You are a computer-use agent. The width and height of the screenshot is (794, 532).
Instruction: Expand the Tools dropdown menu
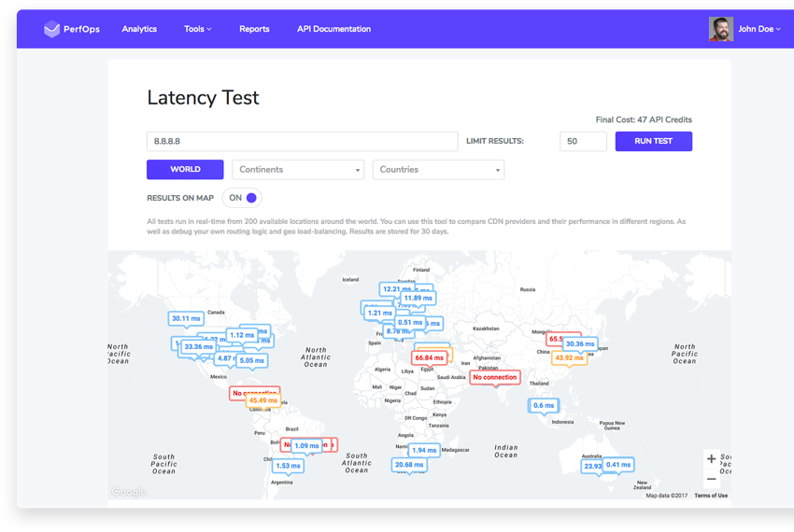pyautogui.click(x=197, y=29)
